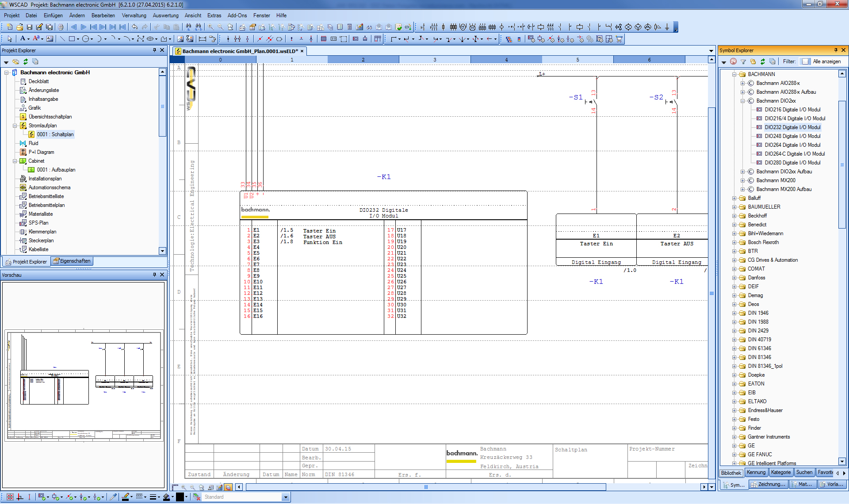Pick the Rectangle drawing tool
849x504 pixels.
click(72, 39)
